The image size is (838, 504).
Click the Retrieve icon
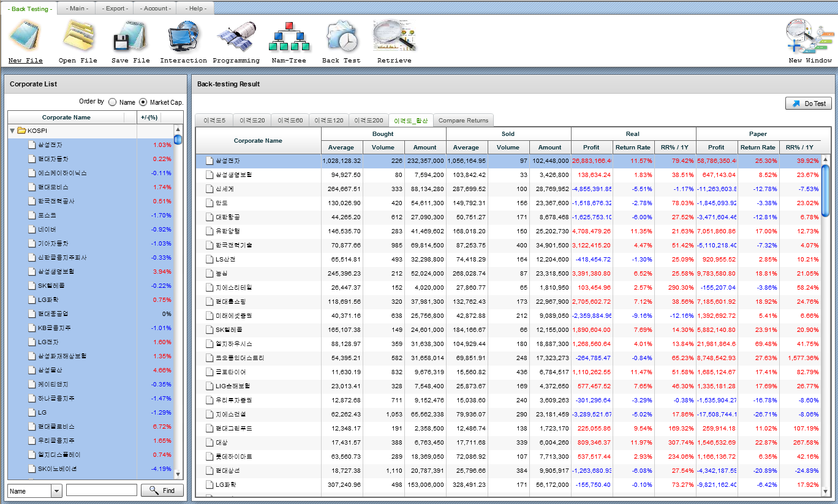tap(393, 37)
